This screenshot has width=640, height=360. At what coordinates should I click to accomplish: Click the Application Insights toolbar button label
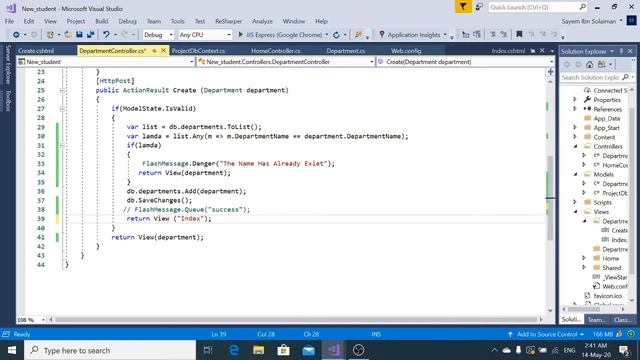pos(414,35)
